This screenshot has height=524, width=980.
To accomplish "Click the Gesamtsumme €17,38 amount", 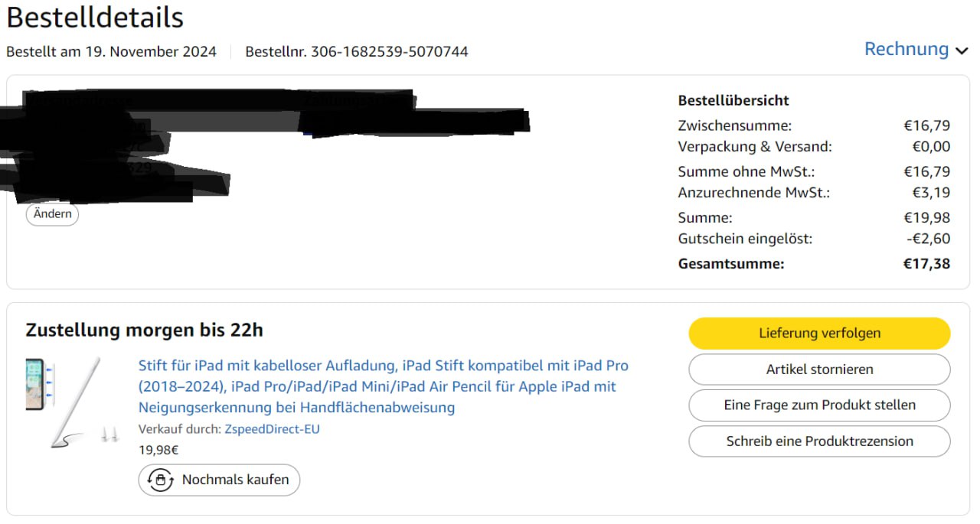I will pos(927,264).
